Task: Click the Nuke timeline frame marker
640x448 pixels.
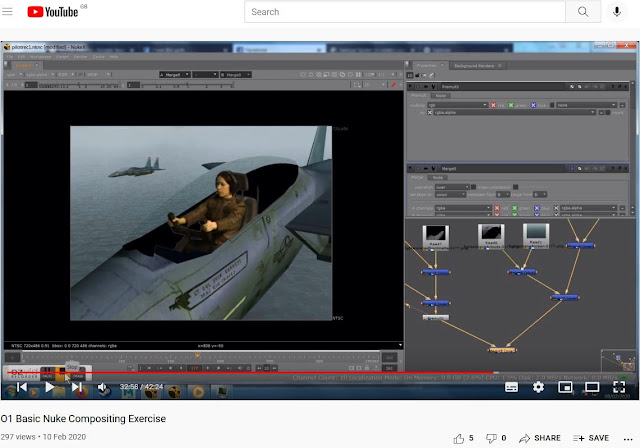Action: 198,356
